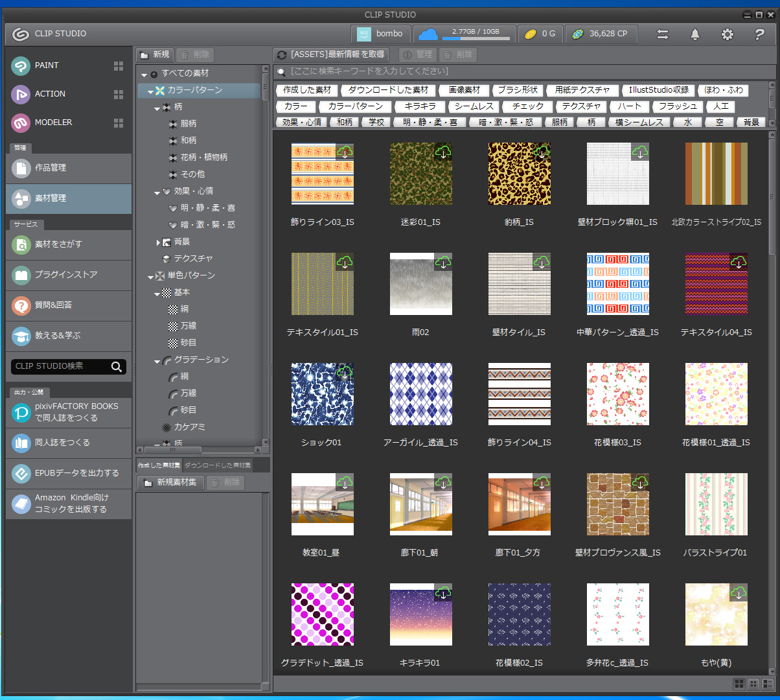The image size is (780, 700).
Task: Toggle the ダウンロードした素材 tag filter
Action: pos(388,90)
